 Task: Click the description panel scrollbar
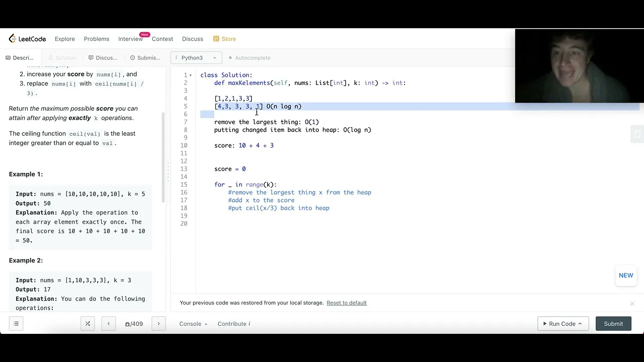coord(163,157)
